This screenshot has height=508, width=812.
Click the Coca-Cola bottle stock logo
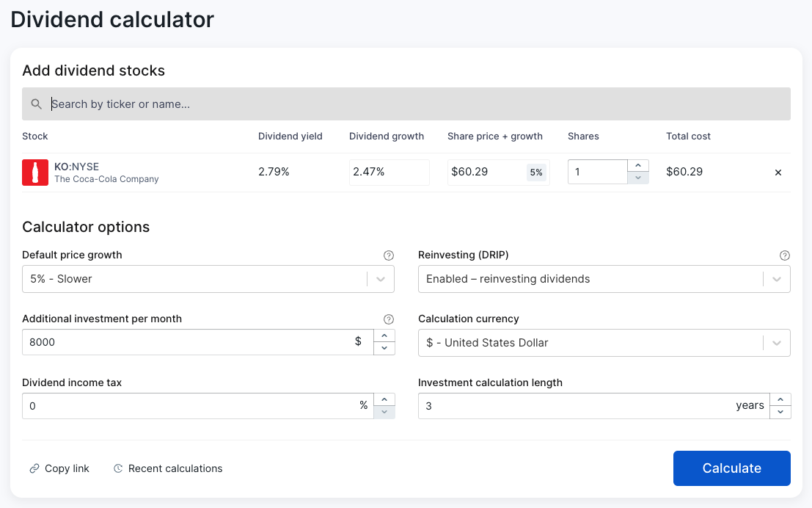coord(35,173)
